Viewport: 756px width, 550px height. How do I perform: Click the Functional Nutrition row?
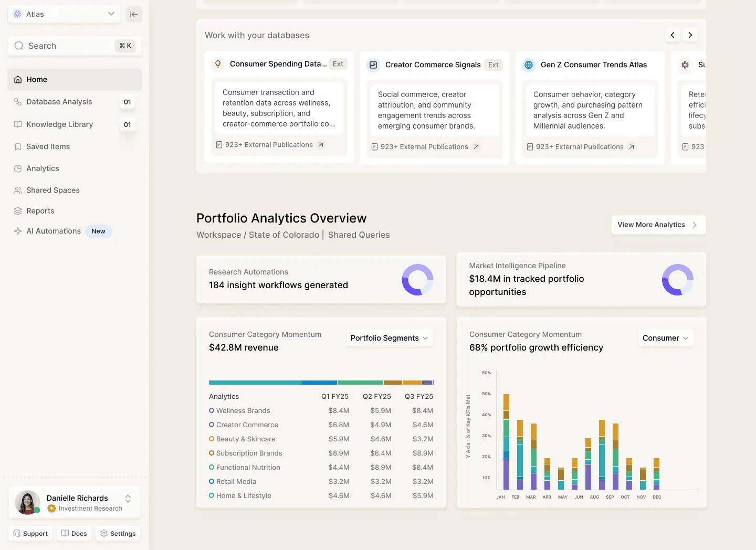(321, 468)
